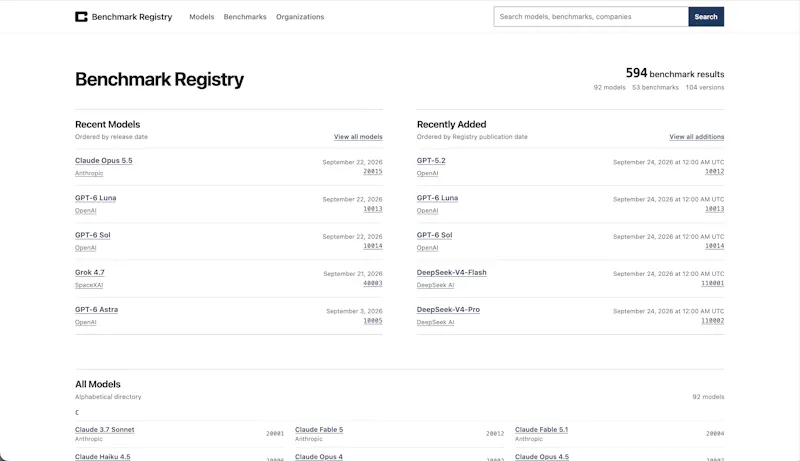Click ID 10014 in Recent Models

373,246
